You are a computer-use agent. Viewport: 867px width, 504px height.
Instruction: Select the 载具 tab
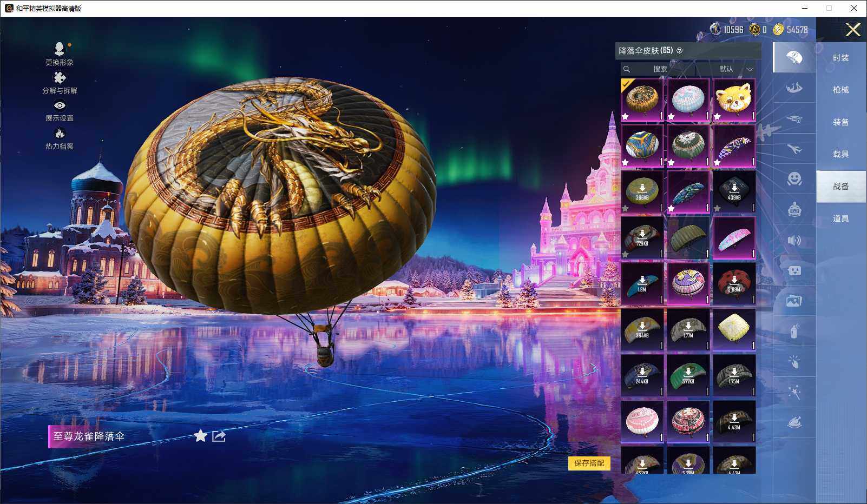coord(841,154)
